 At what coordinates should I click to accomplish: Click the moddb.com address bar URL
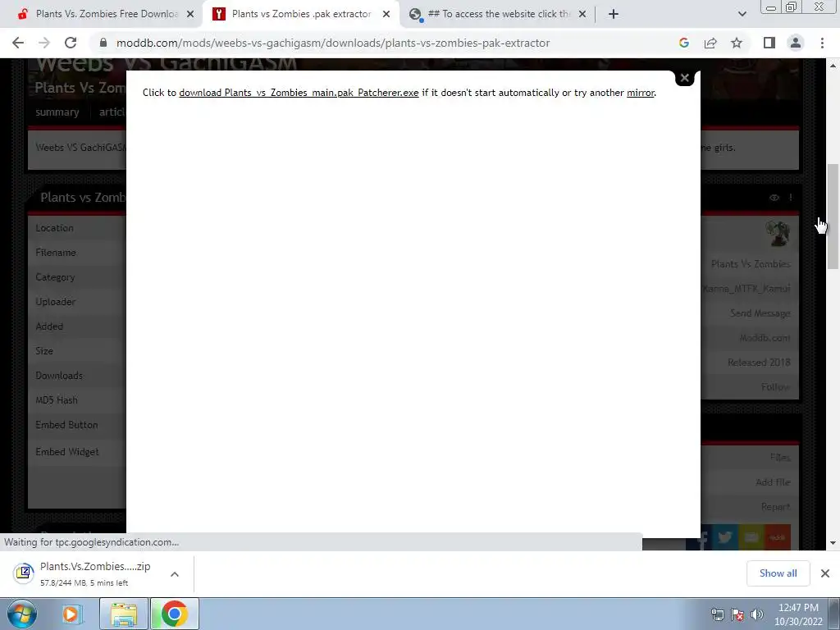[x=333, y=43]
